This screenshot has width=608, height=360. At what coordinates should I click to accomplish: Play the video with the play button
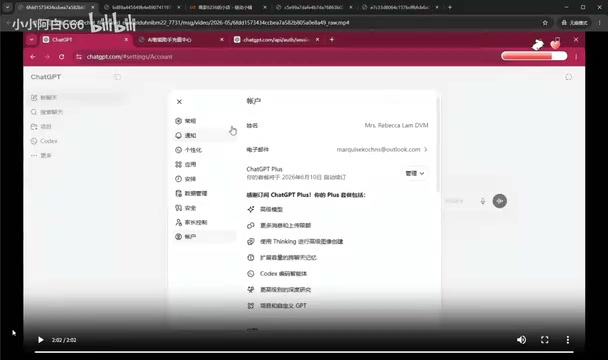(x=40, y=340)
